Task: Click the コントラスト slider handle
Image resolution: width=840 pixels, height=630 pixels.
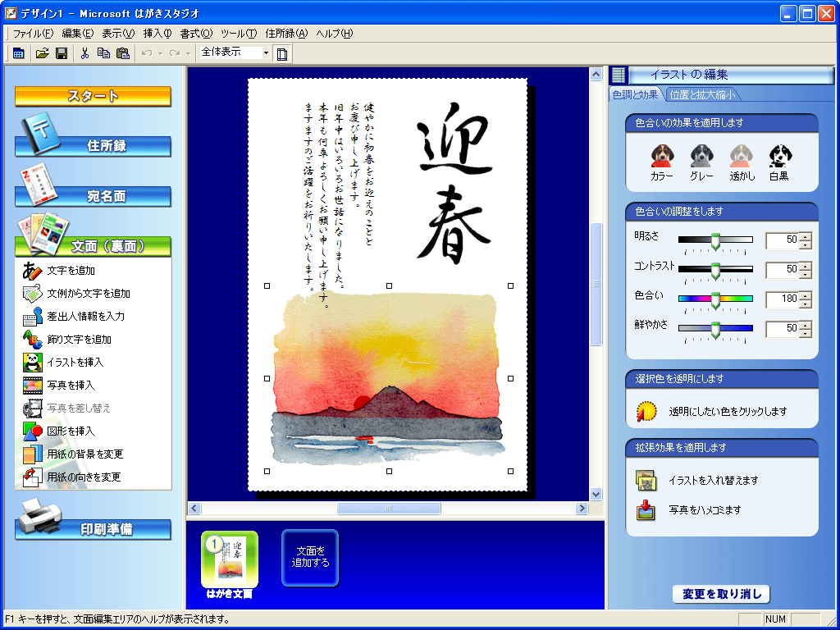Action: click(715, 271)
